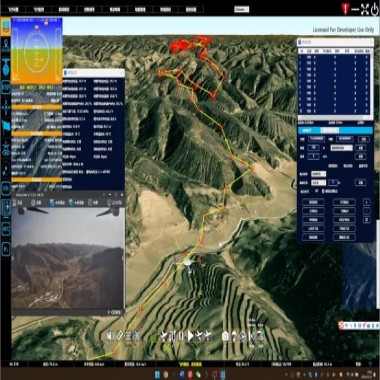Viewport: 380px width, 380px height.
Task: Select the airplane icon left of the pause button
Action: pos(164,336)
